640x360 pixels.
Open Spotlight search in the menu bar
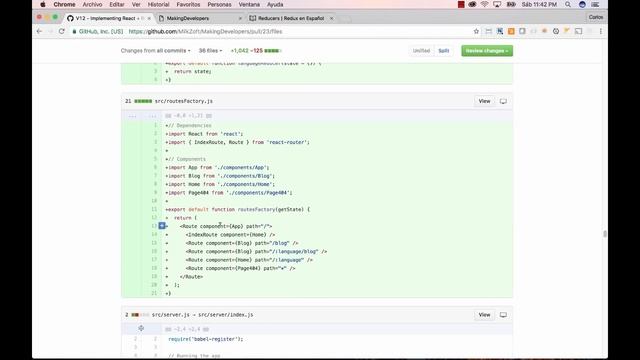pos(568,4)
